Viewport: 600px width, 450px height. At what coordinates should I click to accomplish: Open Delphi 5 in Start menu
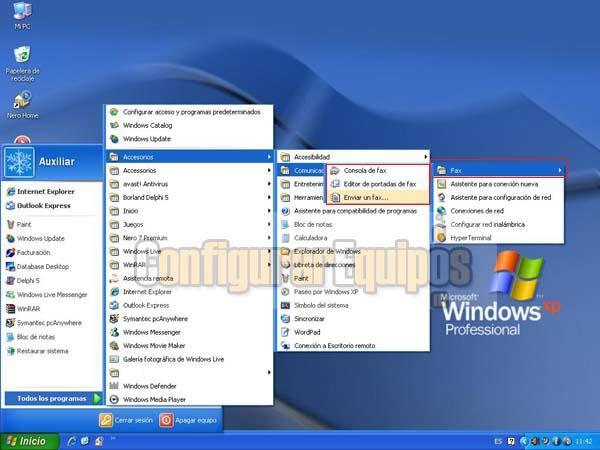tap(23, 281)
